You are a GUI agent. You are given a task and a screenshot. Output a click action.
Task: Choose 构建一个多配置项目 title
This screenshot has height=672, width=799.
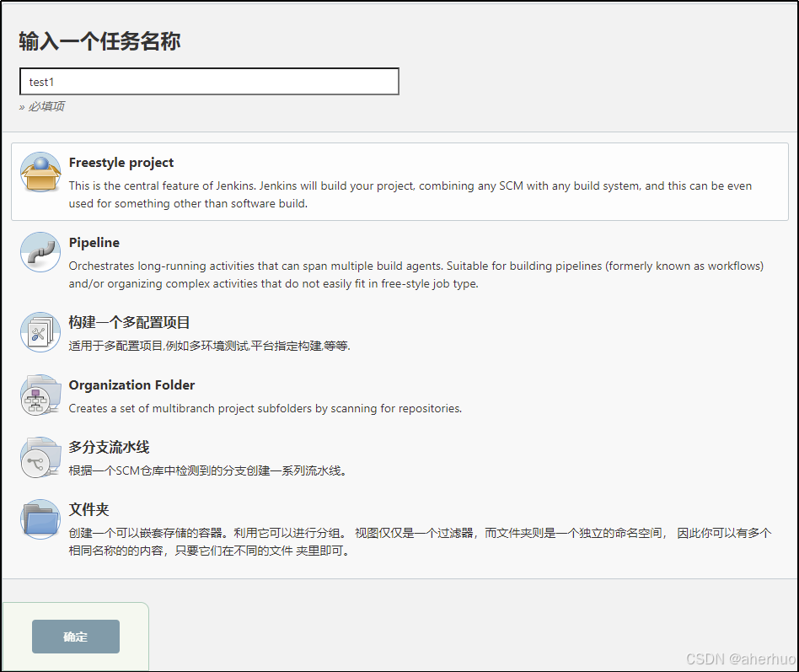point(130,322)
